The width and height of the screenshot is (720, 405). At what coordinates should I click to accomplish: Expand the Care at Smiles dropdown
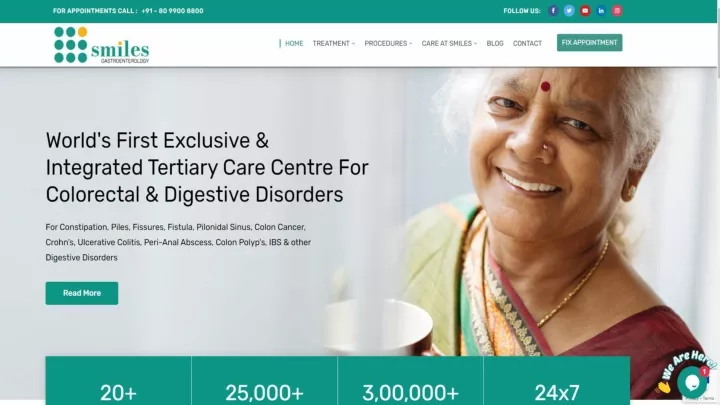point(449,43)
